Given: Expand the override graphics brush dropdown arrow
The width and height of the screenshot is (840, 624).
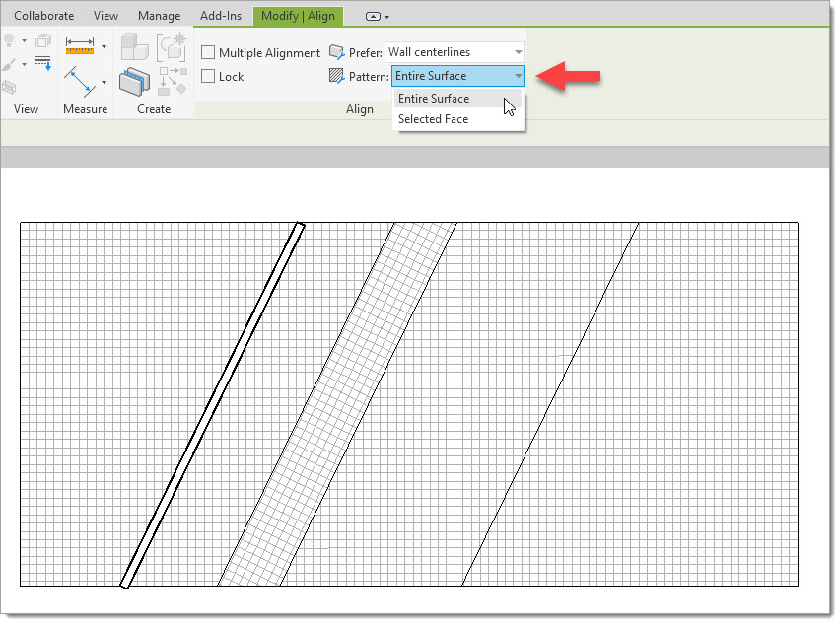Looking at the screenshot, I should point(24,65).
